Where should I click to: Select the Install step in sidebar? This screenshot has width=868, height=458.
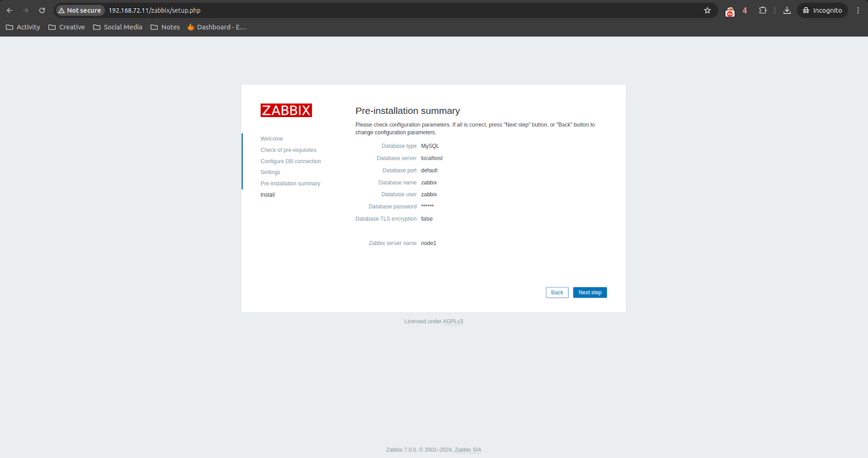point(267,195)
